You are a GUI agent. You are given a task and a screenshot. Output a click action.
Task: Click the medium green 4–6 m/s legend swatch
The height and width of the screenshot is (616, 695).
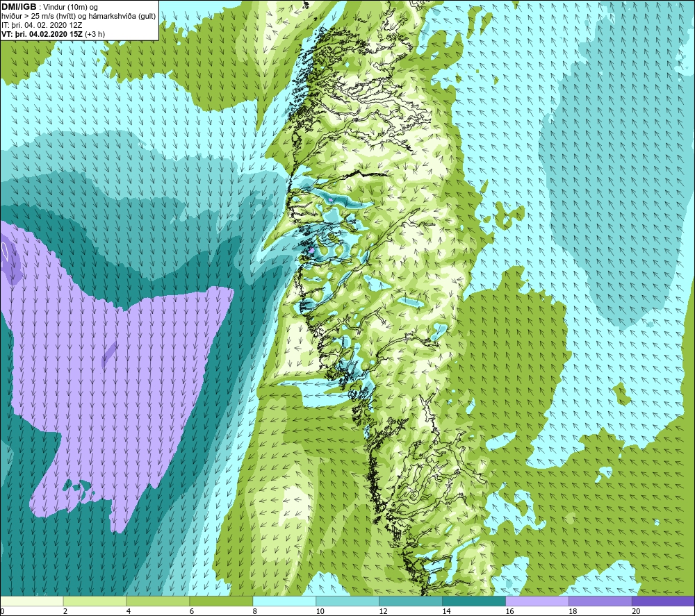pyautogui.click(x=158, y=601)
